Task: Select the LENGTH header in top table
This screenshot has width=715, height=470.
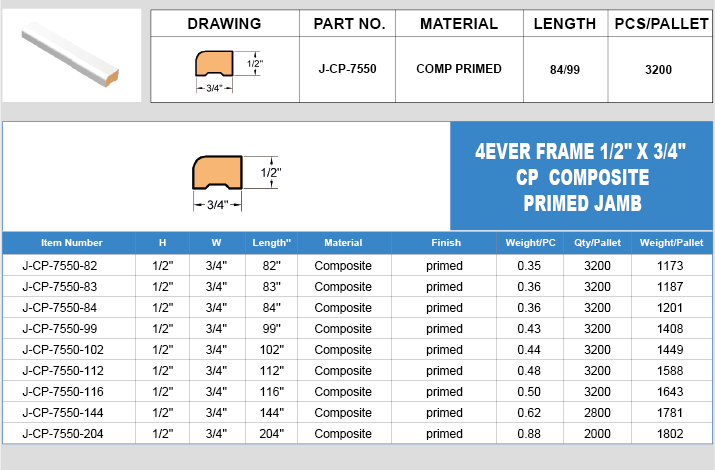Action: pyautogui.click(x=565, y=24)
